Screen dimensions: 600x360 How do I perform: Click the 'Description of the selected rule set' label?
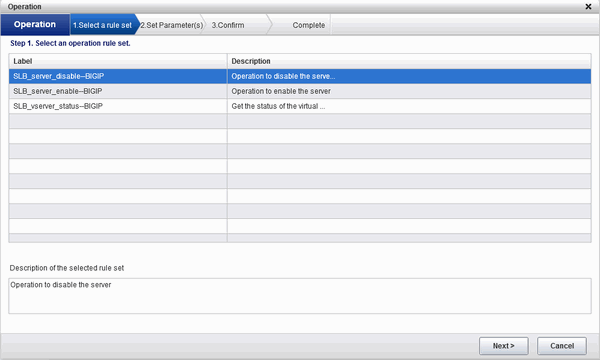(67, 268)
